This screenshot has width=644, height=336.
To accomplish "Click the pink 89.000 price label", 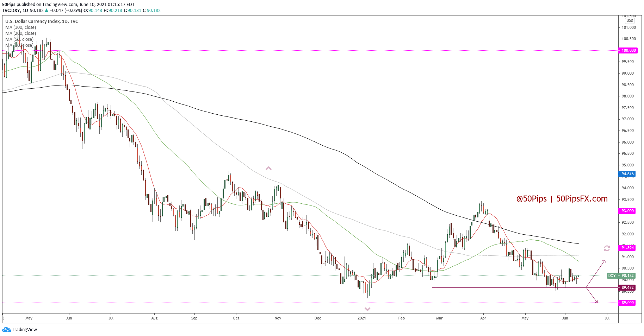I will [627, 303].
